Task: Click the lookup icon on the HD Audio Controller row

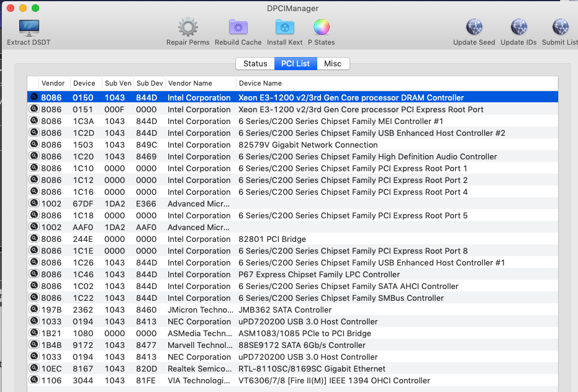Action: point(34,156)
